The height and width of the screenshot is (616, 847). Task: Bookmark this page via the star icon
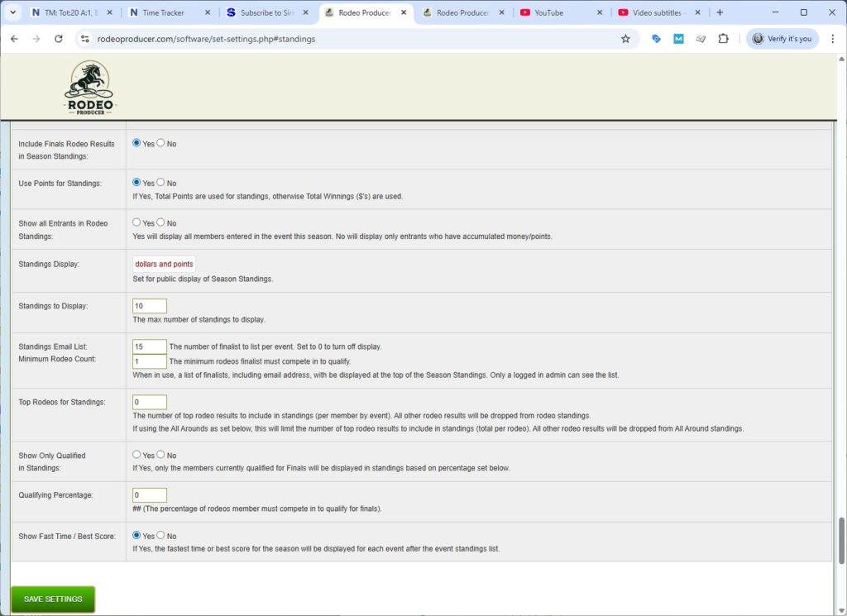click(x=625, y=38)
